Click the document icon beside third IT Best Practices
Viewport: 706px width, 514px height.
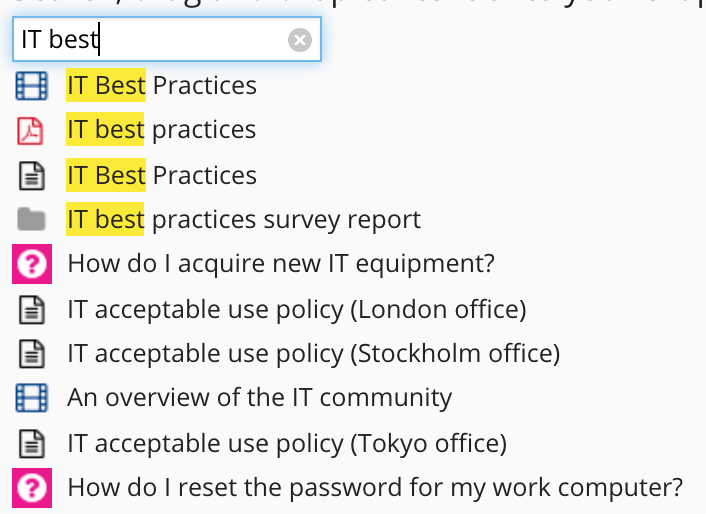coord(32,176)
